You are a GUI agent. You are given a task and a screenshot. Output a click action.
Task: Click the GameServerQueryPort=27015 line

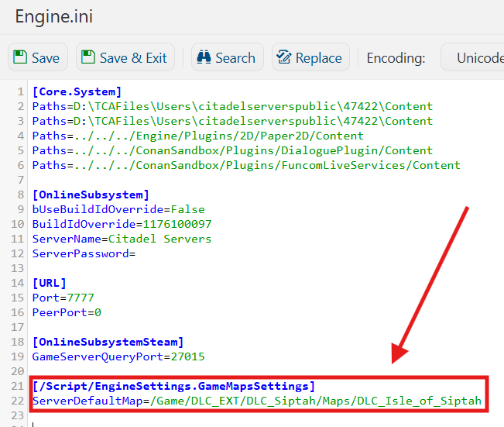pos(118,356)
